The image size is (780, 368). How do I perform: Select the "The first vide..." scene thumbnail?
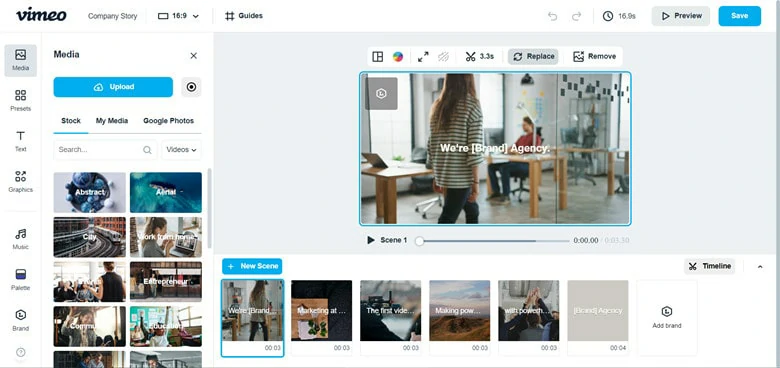(390, 318)
